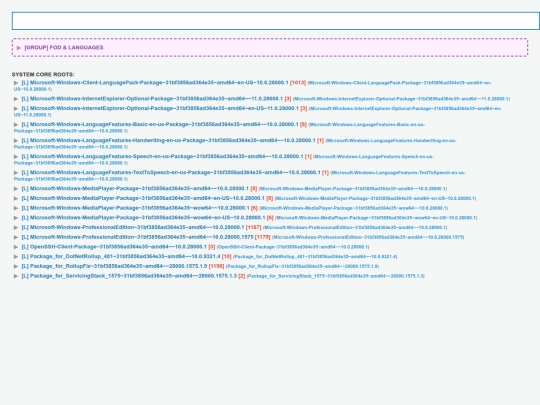Expand InternetExplorer-Optional-Package amd64 11.0.28000.1 neutral row

[16, 99]
